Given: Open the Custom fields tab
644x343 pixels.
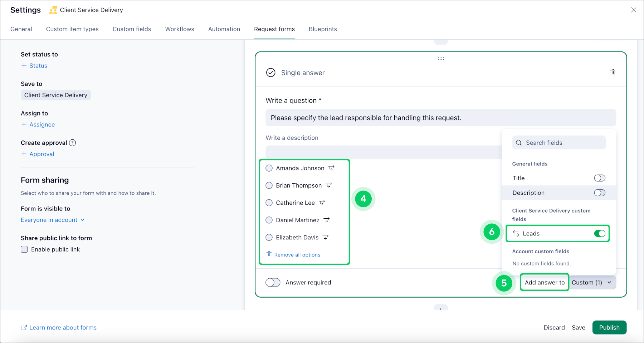Looking at the screenshot, I should pyautogui.click(x=132, y=29).
